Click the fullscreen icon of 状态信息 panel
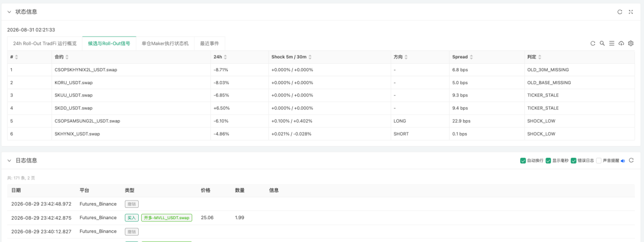Screen dimensions: 644x242 [x=631, y=12]
